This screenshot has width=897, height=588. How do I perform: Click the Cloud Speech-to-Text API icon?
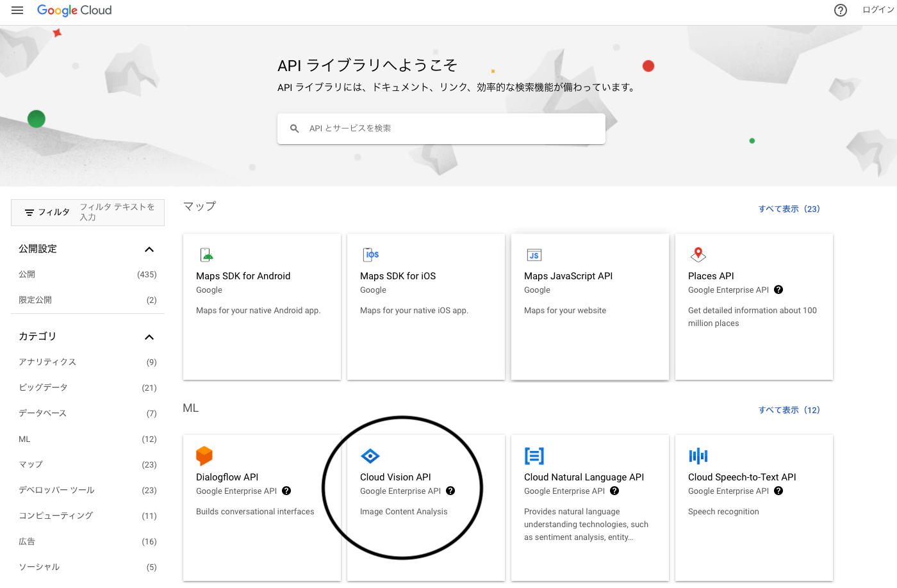pyautogui.click(x=698, y=456)
